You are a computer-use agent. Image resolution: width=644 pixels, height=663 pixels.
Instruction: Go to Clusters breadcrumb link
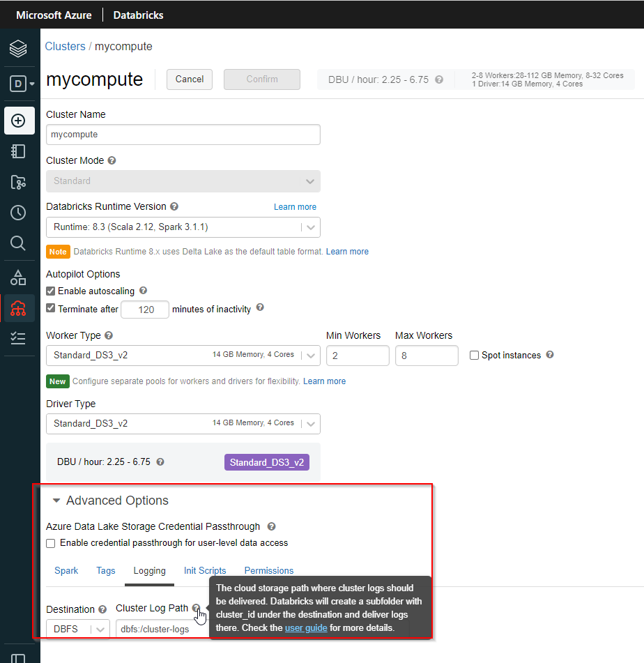coord(65,46)
